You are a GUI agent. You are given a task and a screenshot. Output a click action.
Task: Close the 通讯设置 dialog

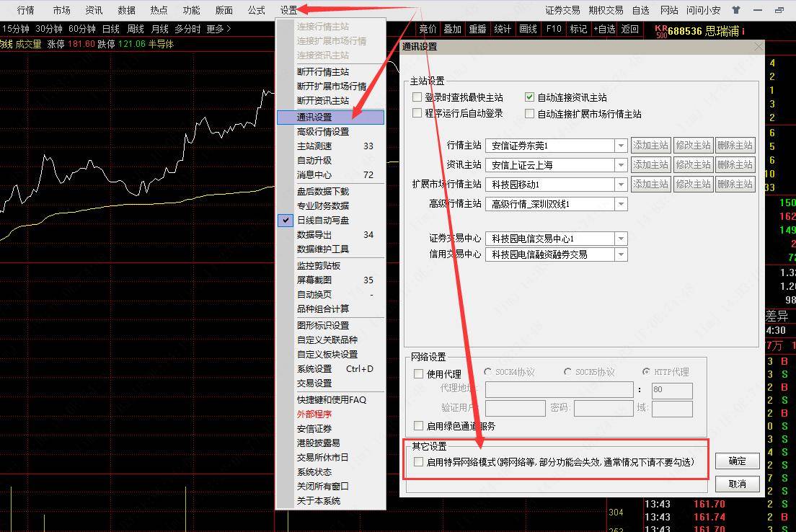click(759, 47)
